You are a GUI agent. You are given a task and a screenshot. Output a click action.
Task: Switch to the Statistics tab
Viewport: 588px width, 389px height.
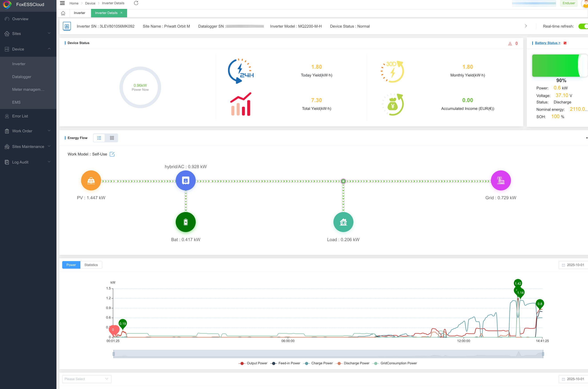[x=91, y=265]
